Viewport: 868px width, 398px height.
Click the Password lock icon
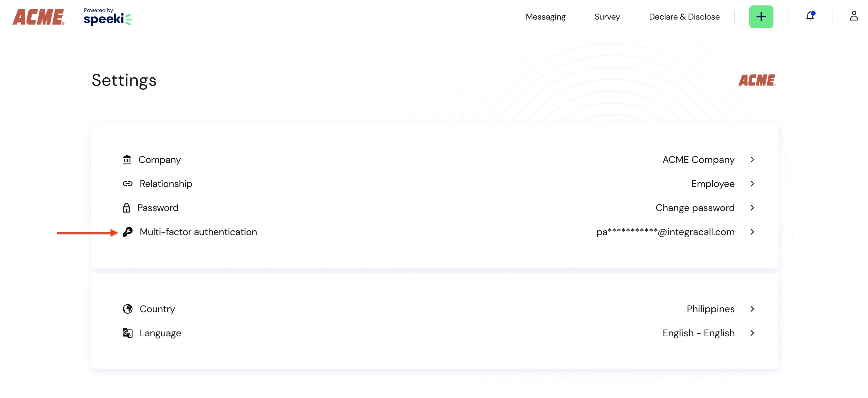127,207
